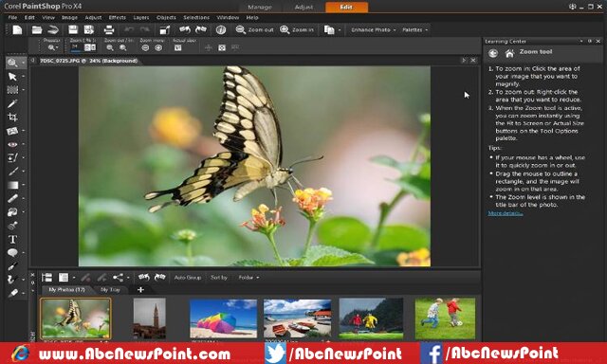Click the Save floppy disk icon
Screen dimensions: 607x364
[x=73, y=29]
